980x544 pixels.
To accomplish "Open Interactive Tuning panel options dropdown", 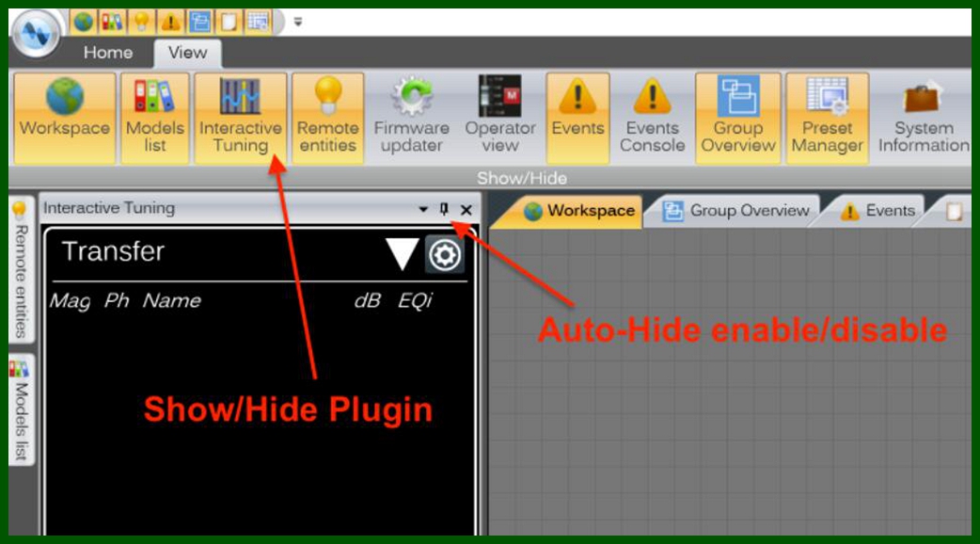I will point(423,210).
